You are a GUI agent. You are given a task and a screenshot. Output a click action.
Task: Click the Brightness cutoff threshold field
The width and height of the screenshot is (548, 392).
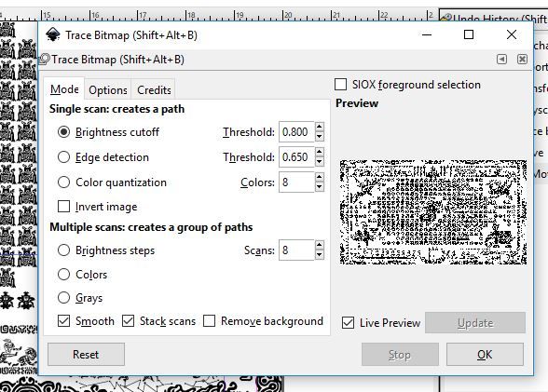(x=296, y=132)
